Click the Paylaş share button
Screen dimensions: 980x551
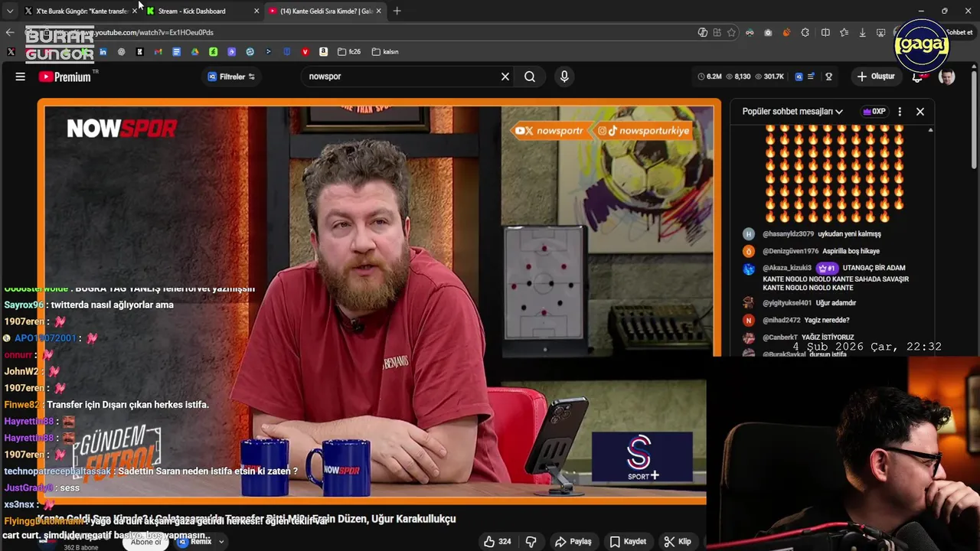pos(573,541)
